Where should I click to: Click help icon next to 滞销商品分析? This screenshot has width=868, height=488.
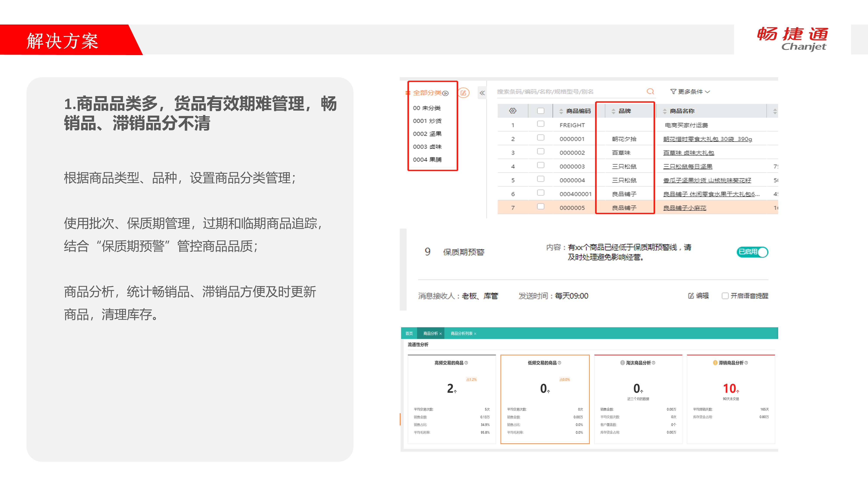pyautogui.click(x=746, y=363)
